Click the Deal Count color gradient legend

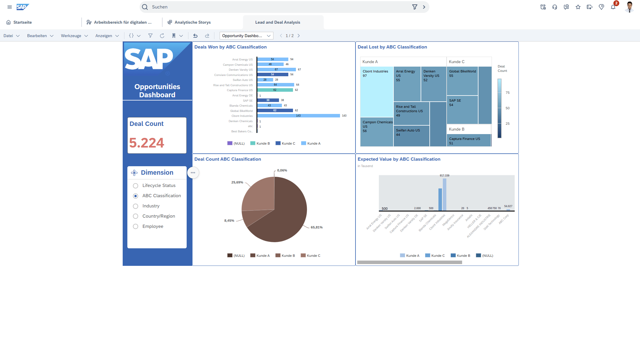[499, 108]
